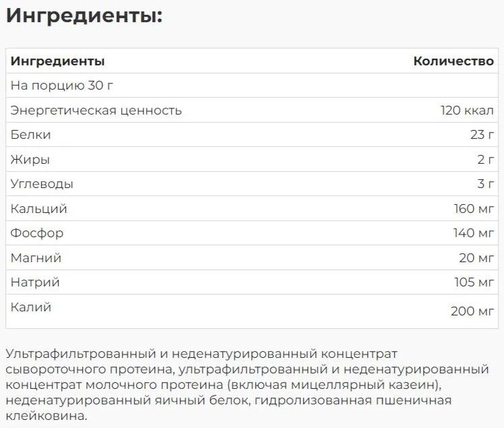Click the "120 ккал" value
Image resolution: width=504 pixels, height=428 pixels.
click(x=467, y=111)
